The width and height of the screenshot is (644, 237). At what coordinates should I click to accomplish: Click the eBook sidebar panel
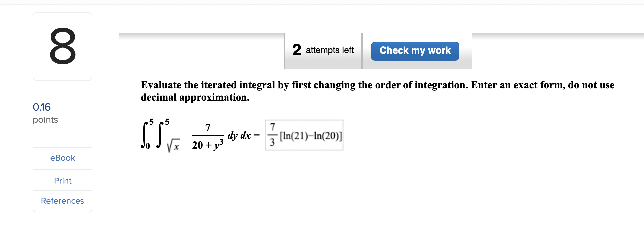tap(62, 158)
